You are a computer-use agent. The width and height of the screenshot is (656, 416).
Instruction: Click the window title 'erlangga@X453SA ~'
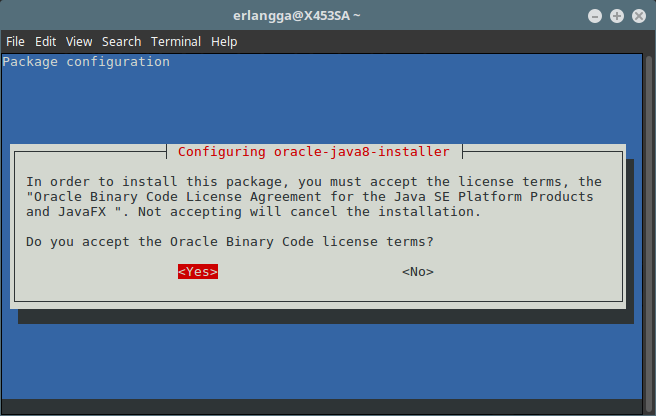pyautogui.click(x=297, y=15)
